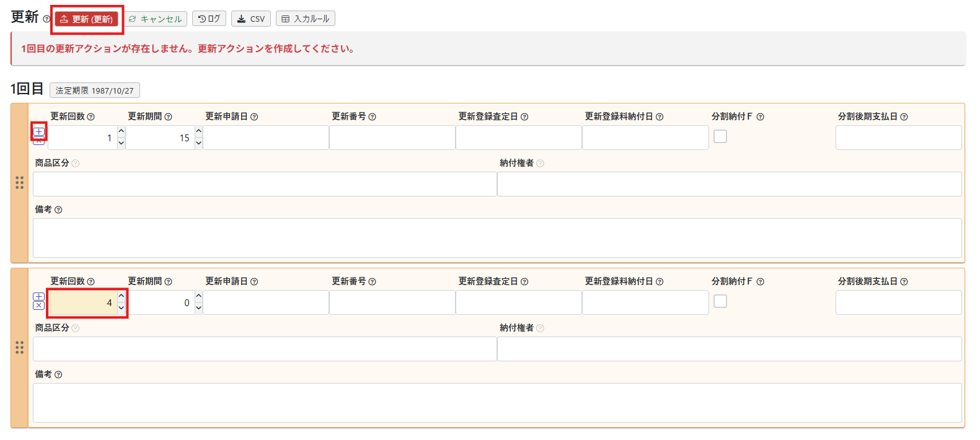Open the ログ history
The height and width of the screenshot is (440, 980).
(209, 19)
